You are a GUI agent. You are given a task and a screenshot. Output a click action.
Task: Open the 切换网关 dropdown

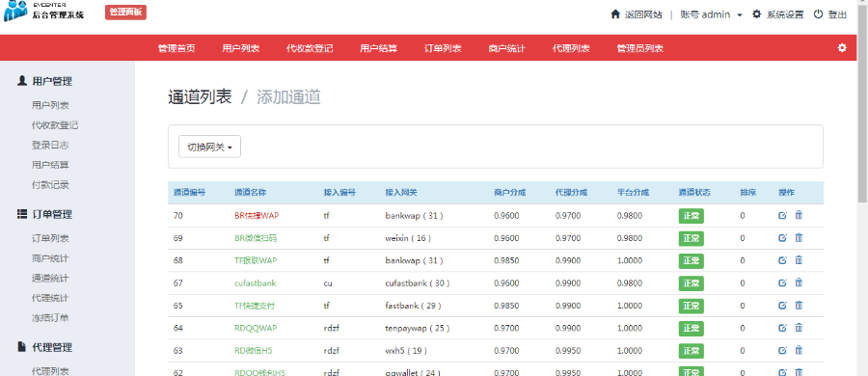[210, 147]
